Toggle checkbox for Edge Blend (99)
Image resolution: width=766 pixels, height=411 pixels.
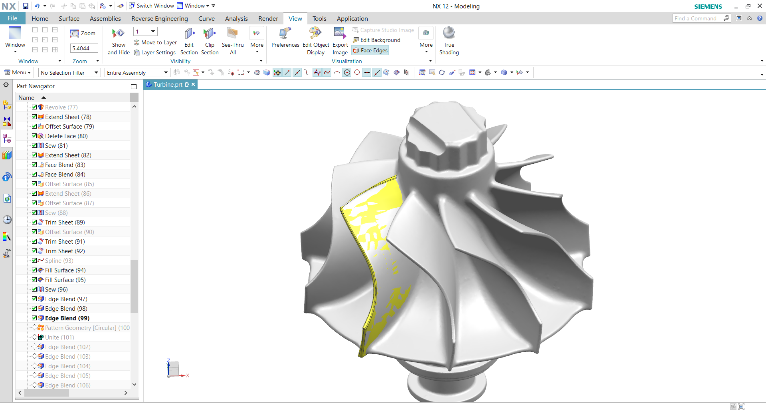point(35,318)
